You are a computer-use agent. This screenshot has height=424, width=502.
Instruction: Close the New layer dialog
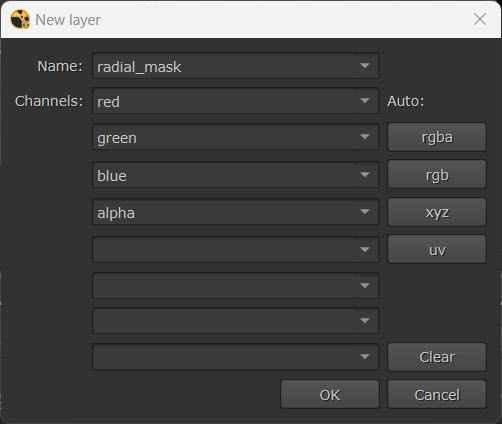tap(480, 19)
